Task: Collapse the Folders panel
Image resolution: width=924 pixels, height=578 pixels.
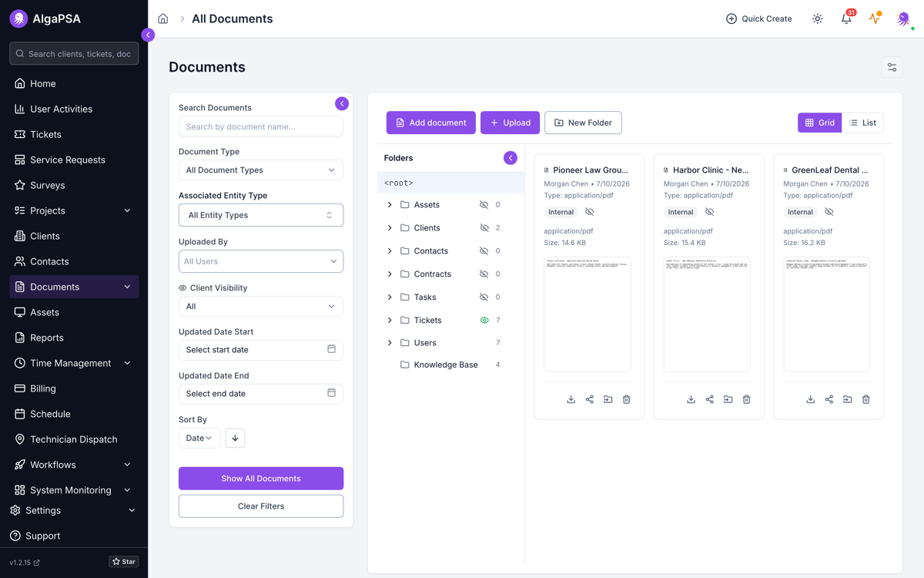Action: [511, 158]
